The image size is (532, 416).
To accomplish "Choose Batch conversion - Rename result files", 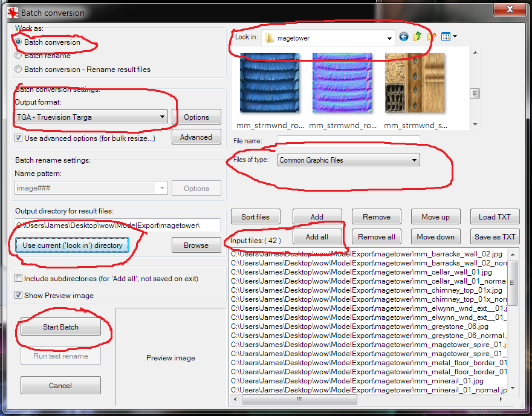I will (19, 70).
